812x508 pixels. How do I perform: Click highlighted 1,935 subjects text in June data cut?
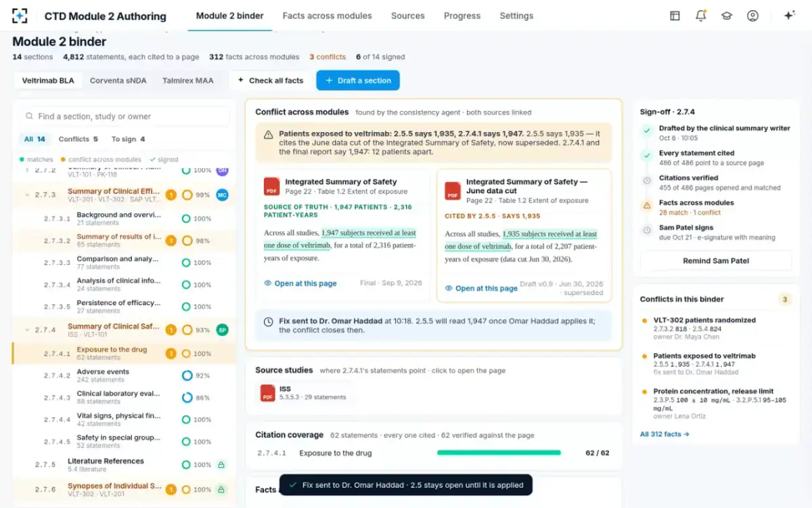point(521,240)
